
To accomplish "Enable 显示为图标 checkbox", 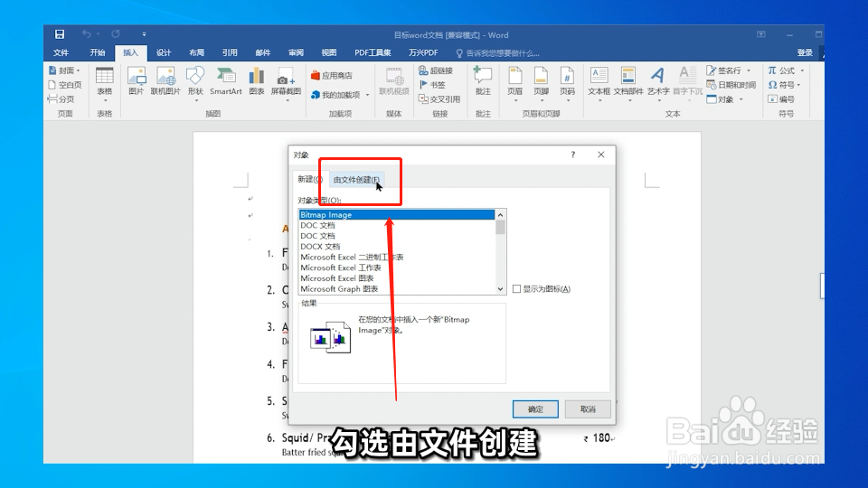I will coord(516,289).
